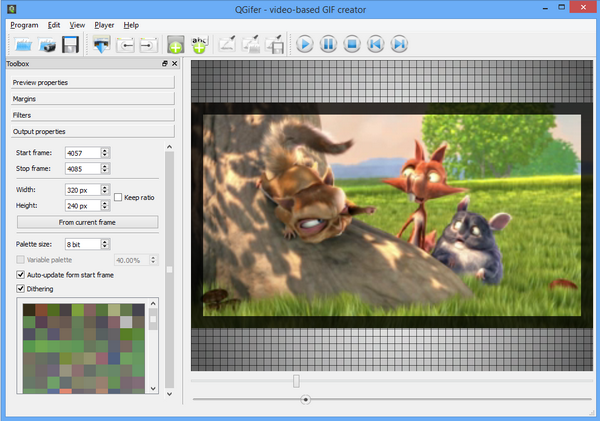Click the From current frame button
The height and width of the screenshot is (421, 600).
pyautogui.click(x=87, y=221)
